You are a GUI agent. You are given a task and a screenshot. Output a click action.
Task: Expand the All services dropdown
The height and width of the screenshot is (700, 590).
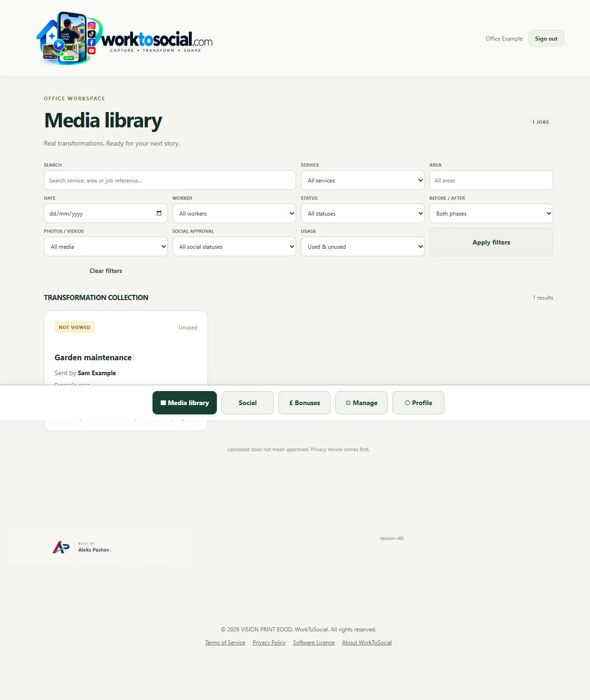363,180
